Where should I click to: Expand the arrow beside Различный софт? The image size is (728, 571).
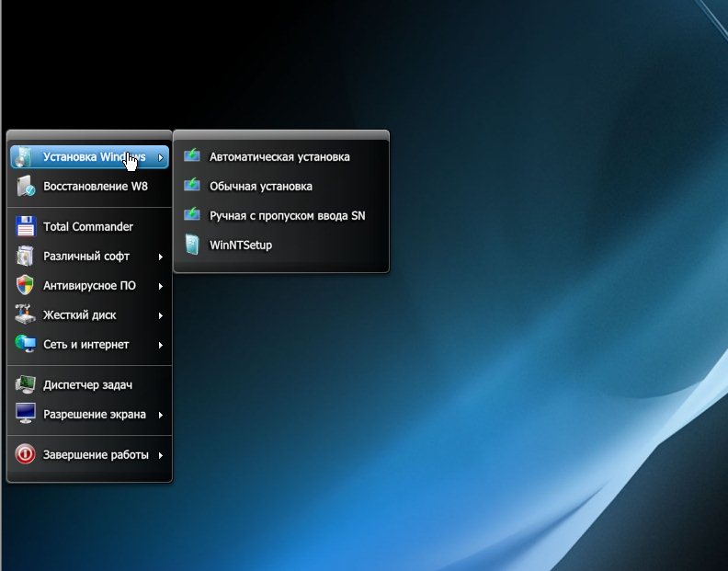click(161, 257)
